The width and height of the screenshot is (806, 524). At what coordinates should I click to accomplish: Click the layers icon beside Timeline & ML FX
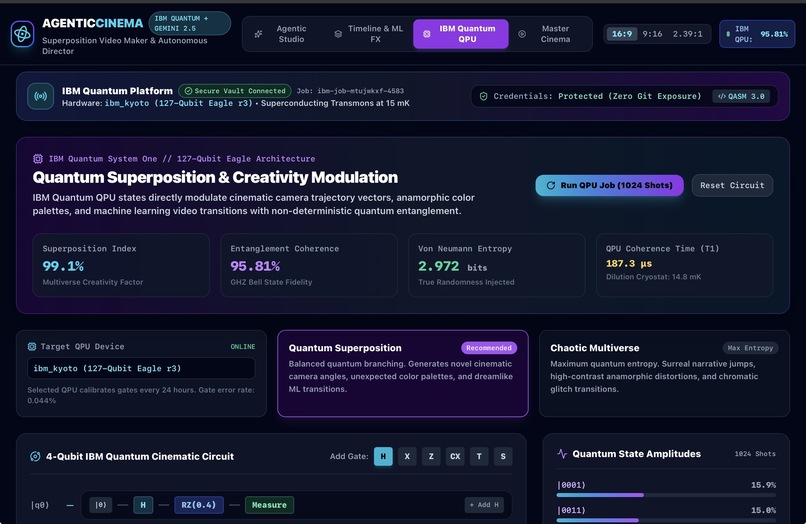coord(338,34)
